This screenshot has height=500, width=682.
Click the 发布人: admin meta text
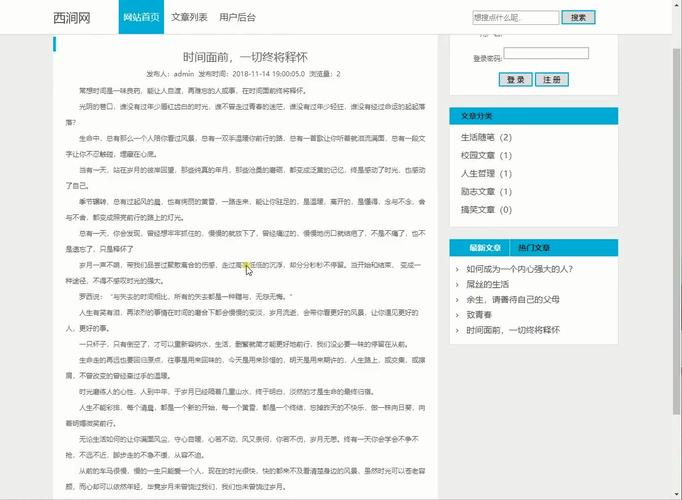tap(170, 74)
